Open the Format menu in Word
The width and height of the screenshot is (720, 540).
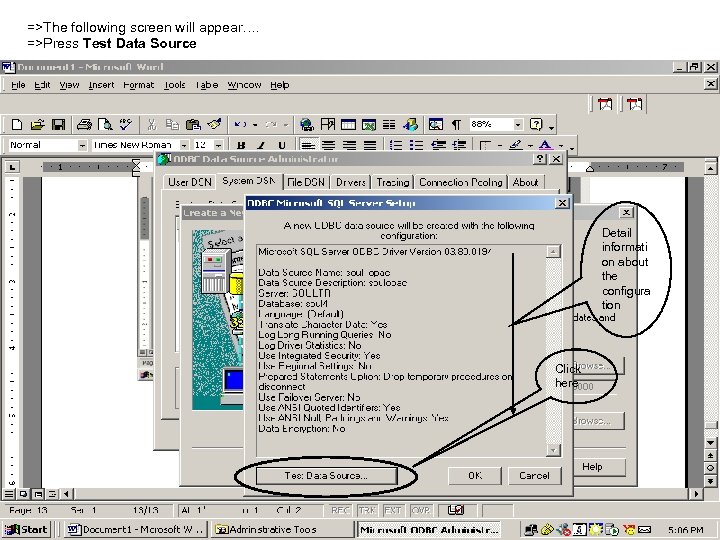[x=138, y=85]
